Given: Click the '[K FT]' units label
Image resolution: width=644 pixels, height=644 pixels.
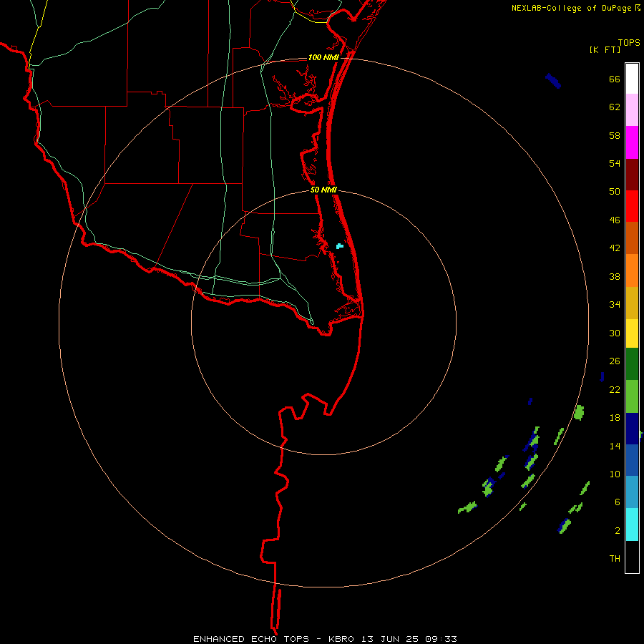Looking at the screenshot, I should click(605, 49).
